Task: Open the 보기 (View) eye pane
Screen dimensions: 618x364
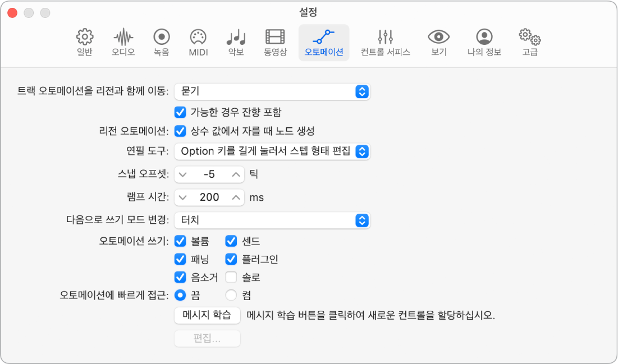Action: point(439,43)
